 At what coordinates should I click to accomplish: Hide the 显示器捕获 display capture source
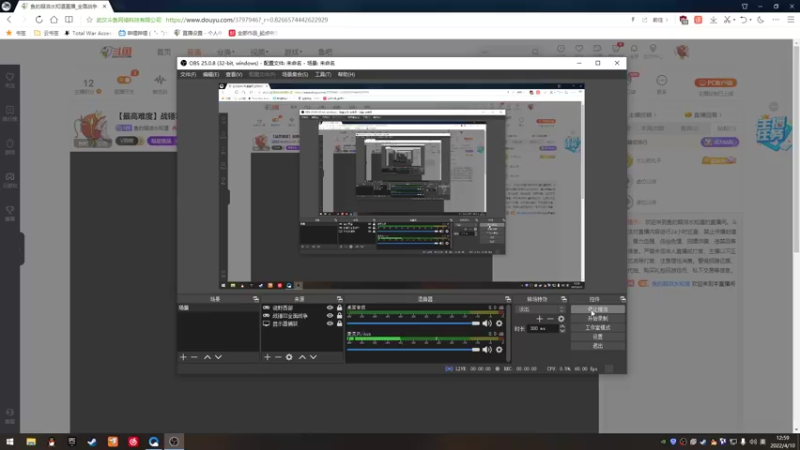(330, 323)
